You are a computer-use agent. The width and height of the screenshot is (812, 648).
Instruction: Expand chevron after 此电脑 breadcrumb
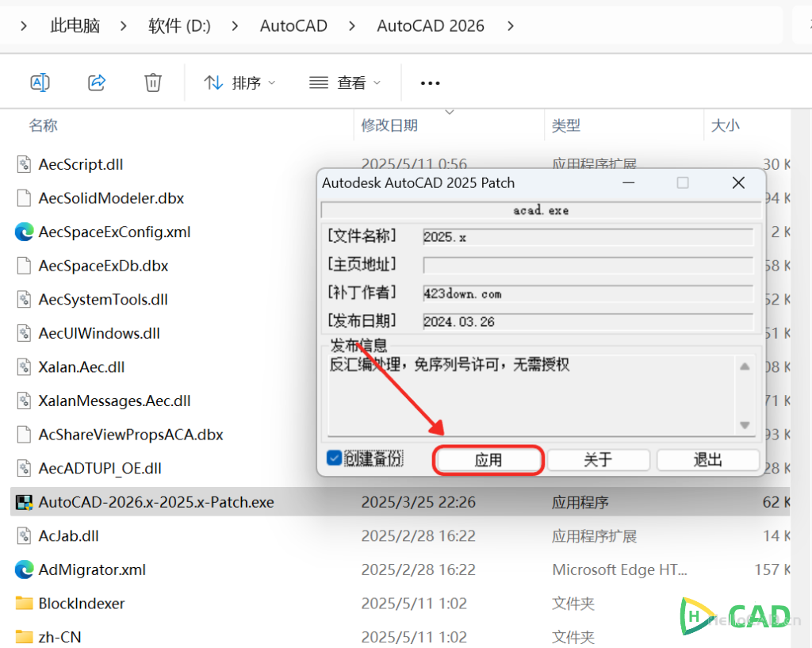[x=123, y=25]
